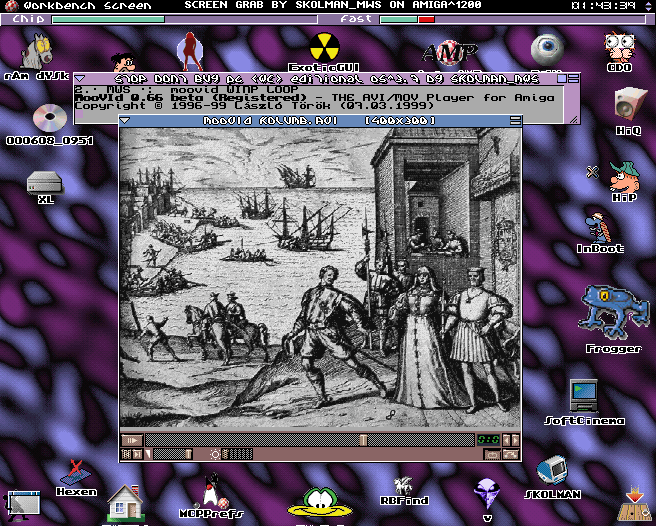656x526 pixels.
Task: Launch the Hexen icon
Action: [77, 478]
